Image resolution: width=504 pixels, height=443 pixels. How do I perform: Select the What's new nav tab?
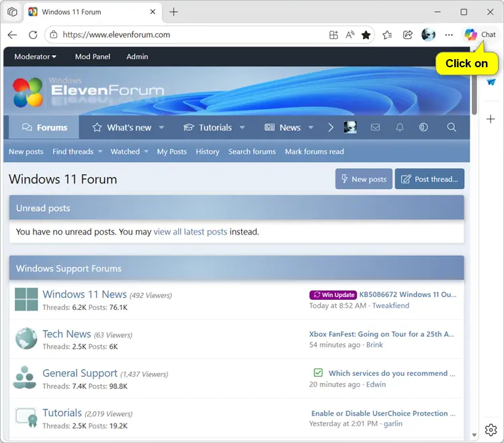[122, 128]
